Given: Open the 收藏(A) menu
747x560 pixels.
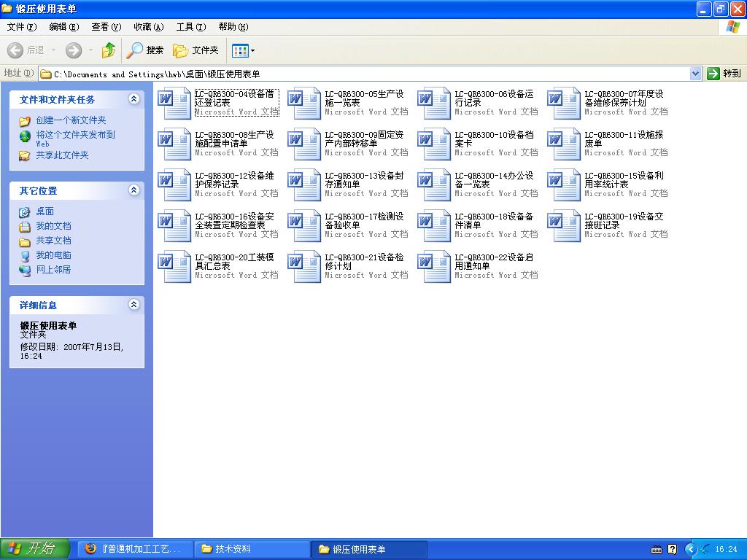Looking at the screenshot, I should click(149, 27).
